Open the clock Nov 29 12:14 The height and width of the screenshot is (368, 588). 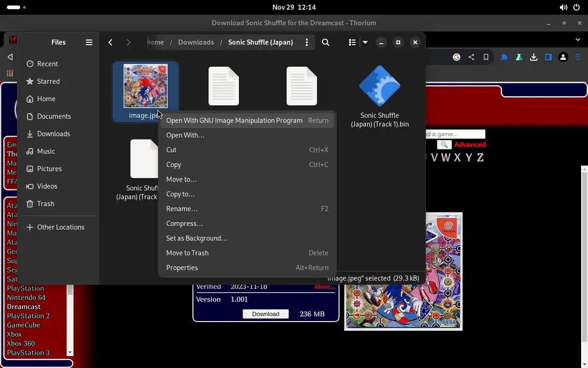(x=294, y=7)
